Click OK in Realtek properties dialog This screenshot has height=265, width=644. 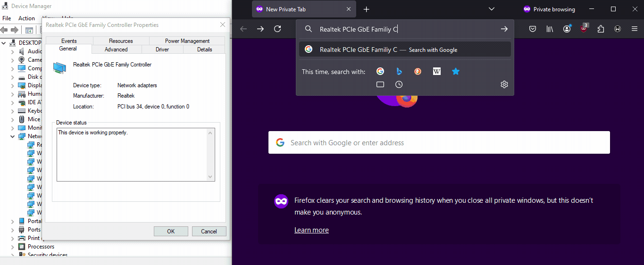click(171, 231)
